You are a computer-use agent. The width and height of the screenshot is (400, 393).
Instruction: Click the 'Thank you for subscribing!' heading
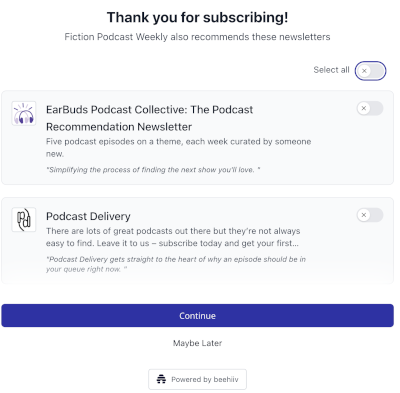click(197, 17)
